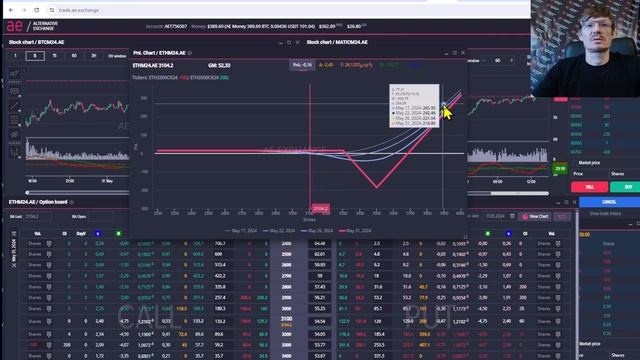Image resolution: width=640 pixels, height=360 pixels.
Task: Toggle the green greek badge in PnL chart header
Action: click(389, 65)
